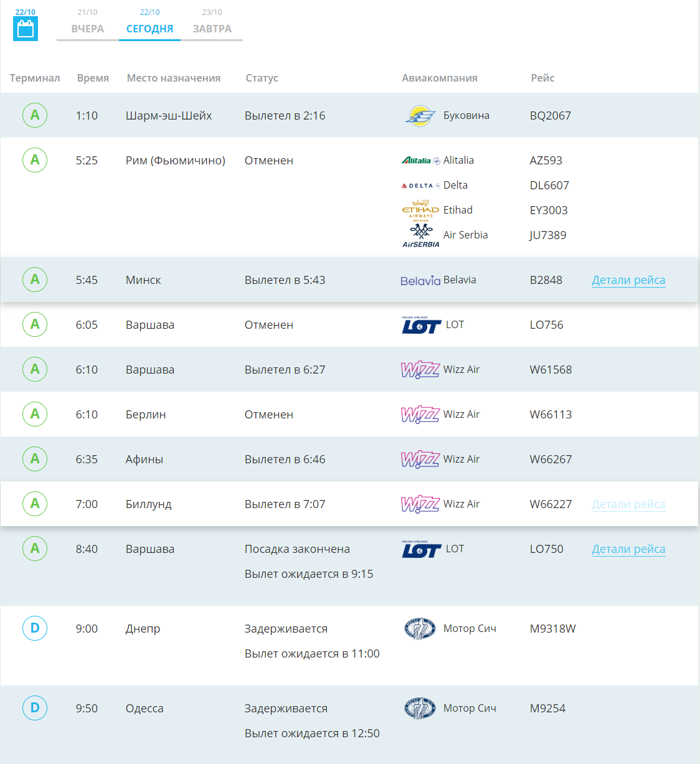
Task: Click Wizz Air logo for Berlin flight
Action: pos(420,415)
